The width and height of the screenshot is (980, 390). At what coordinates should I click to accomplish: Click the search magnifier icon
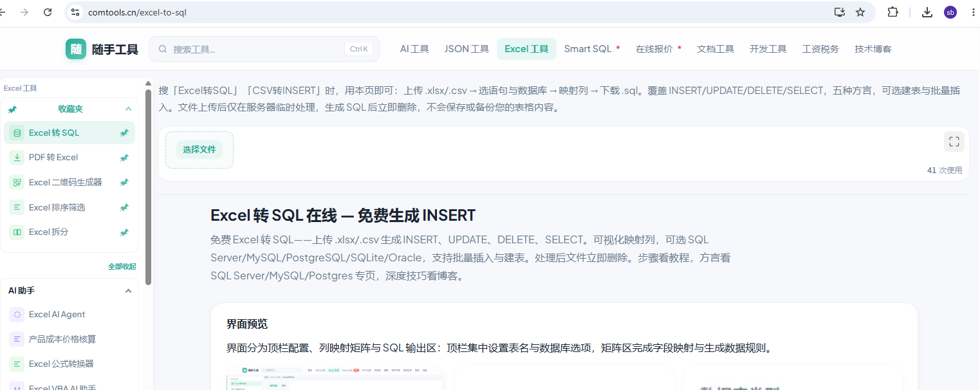click(x=163, y=49)
